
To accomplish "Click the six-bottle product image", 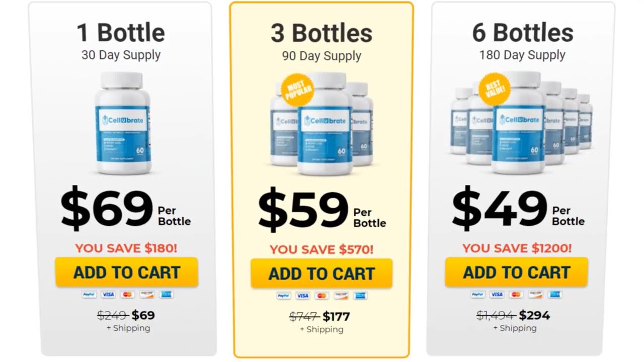I will (521, 123).
